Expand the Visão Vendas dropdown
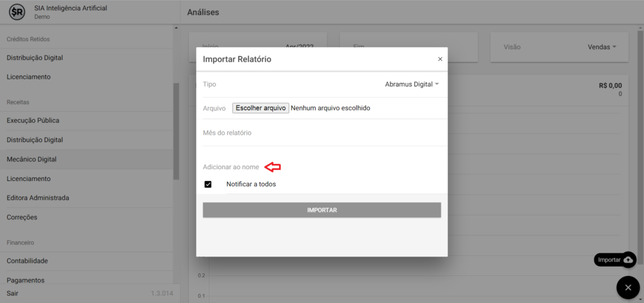Image resolution: width=644 pixels, height=303 pixels. 601,47
